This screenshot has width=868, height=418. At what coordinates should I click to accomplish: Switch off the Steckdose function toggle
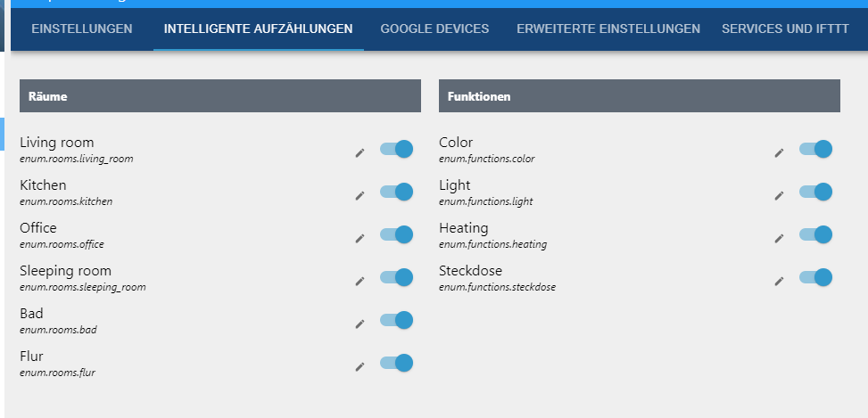pos(815,277)
